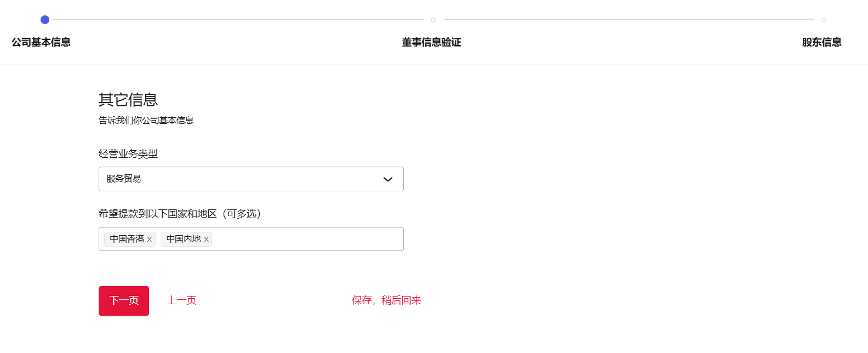The width and height of the screenshot is (868, 353).
Task: Go to the 董事信息验证 step label
Action: coord(431,42)
